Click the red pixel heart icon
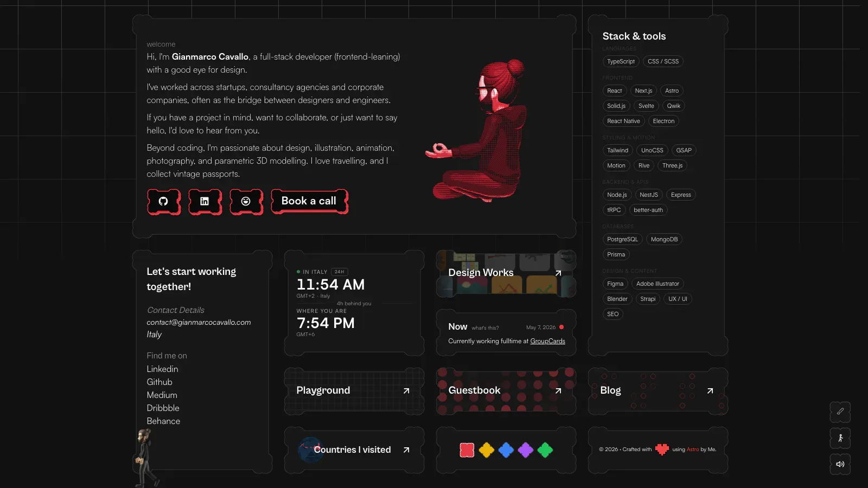Screen dimensions: 868x488 coord(662,449)
